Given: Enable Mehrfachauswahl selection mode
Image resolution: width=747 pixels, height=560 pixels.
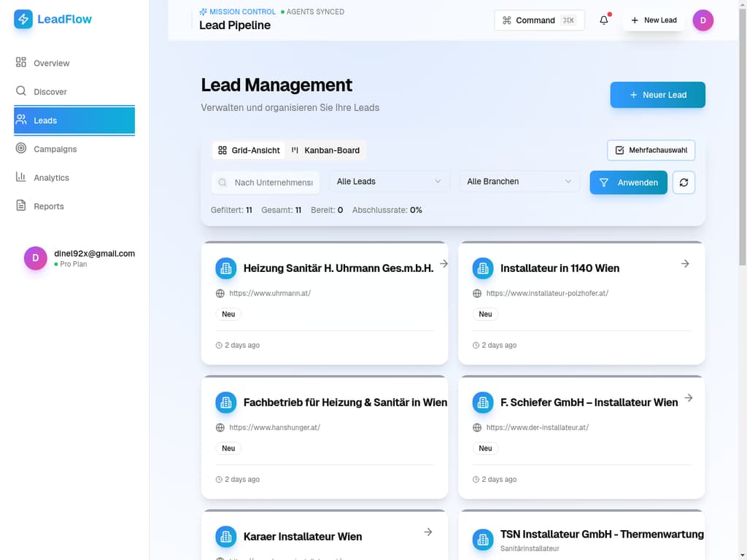Looking at the screenshot, I should click(651, 150).
